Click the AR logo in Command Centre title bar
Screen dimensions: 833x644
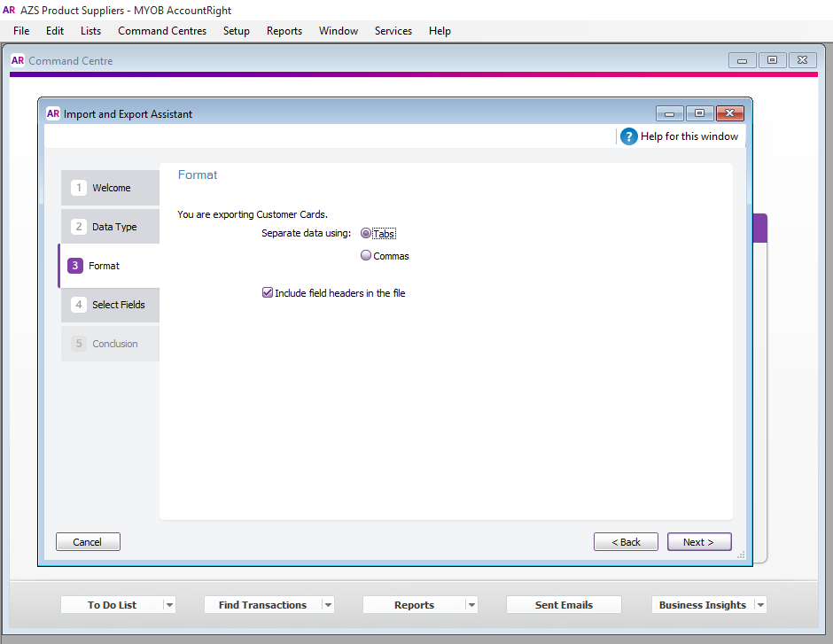(x=18, y=60)
